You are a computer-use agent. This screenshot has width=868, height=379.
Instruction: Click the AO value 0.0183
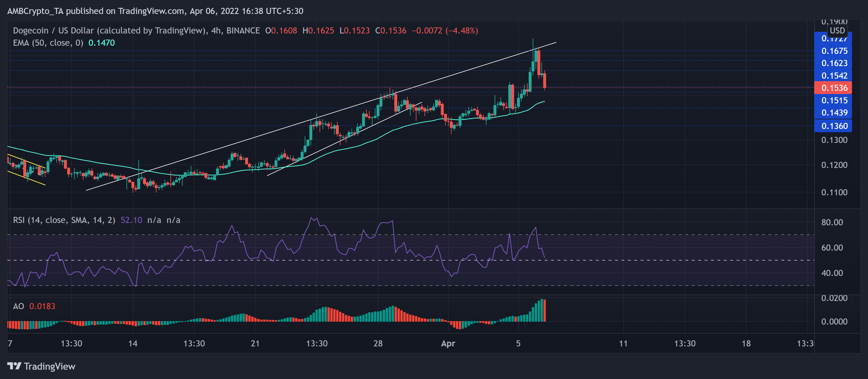tap(43, 306)
